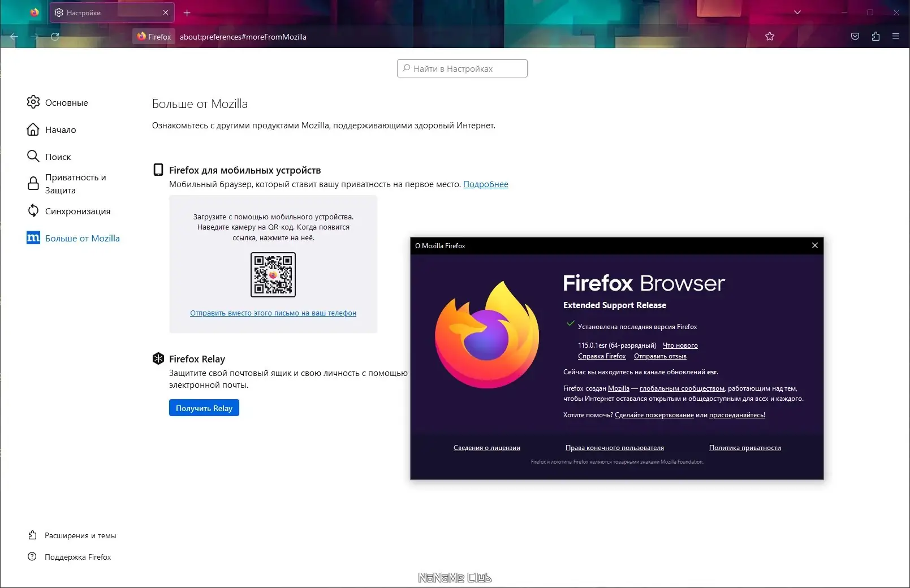Image resolution: width=910 pixels, height=588 pixels.
Task: Click Сделайте пожертвование link
Action: [654, 415]
